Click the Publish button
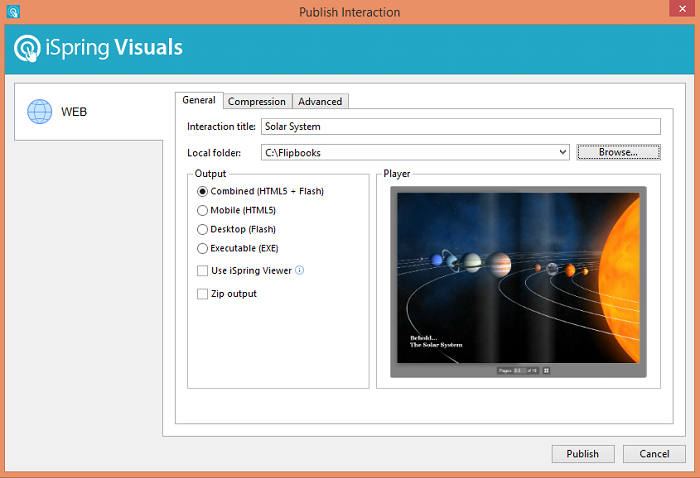The image size is (700, 478). pyautogui.click(x=583, y=453)
